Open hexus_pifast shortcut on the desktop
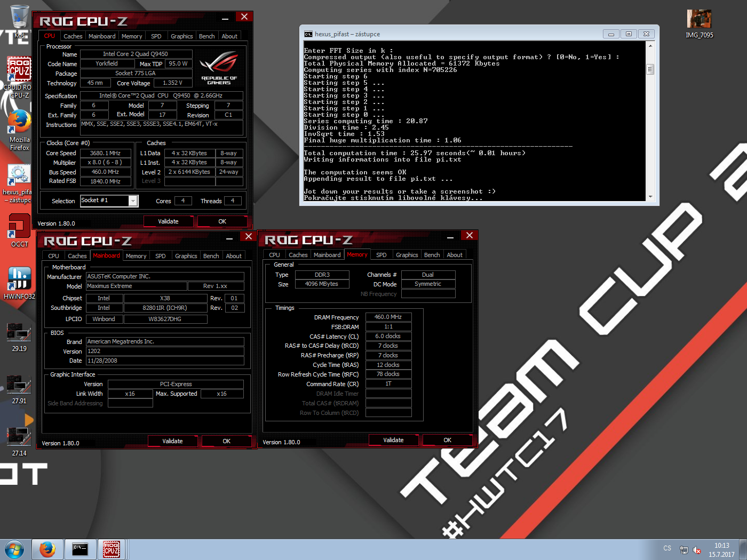 click(18, 183)
